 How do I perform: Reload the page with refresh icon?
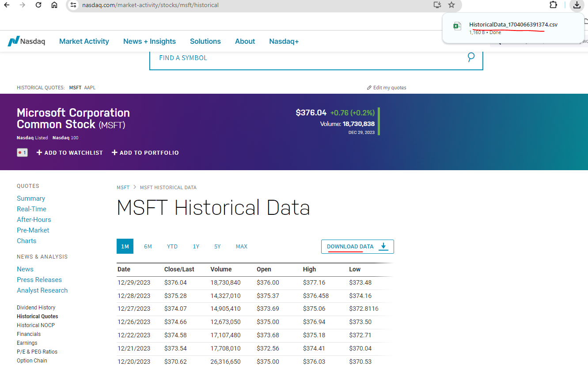pos(38,5)
